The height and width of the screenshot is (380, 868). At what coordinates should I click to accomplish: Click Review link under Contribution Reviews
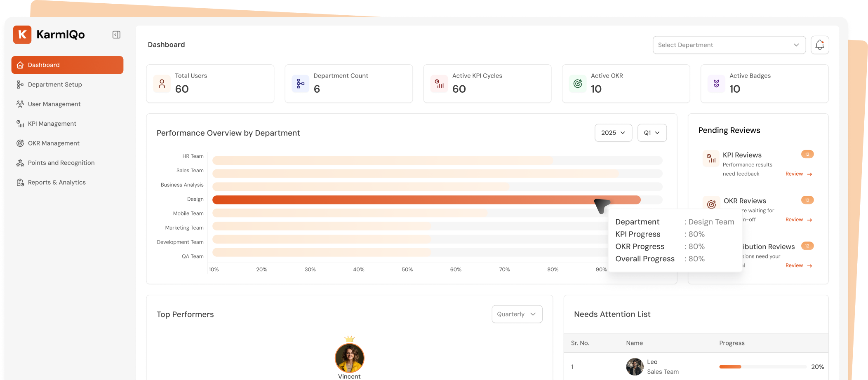[x=799, y=265]
